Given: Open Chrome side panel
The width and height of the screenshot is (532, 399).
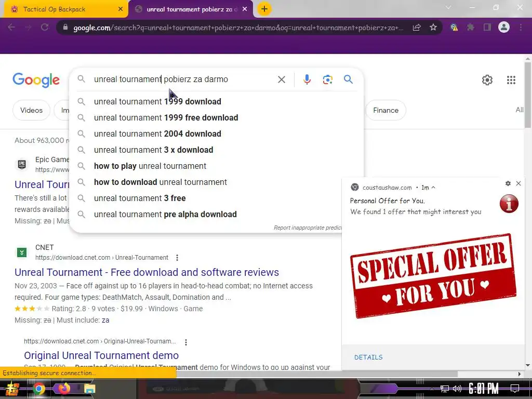Looking at the screenshot, I should 487,27.
